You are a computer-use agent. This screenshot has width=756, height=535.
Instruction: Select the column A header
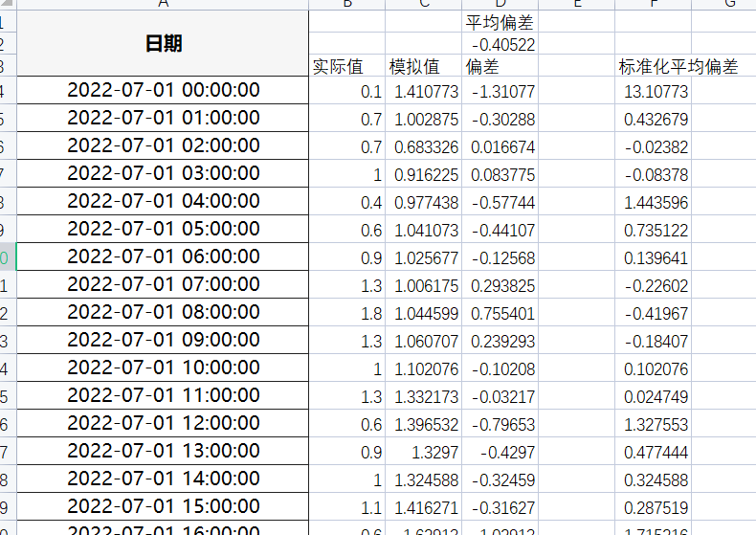pos(163,5)
